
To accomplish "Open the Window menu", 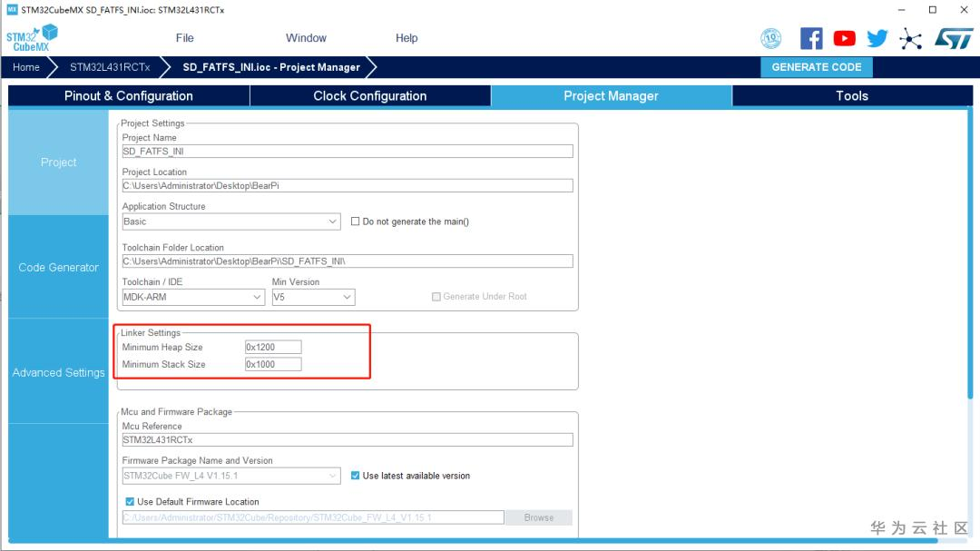I will coord(307,38).
